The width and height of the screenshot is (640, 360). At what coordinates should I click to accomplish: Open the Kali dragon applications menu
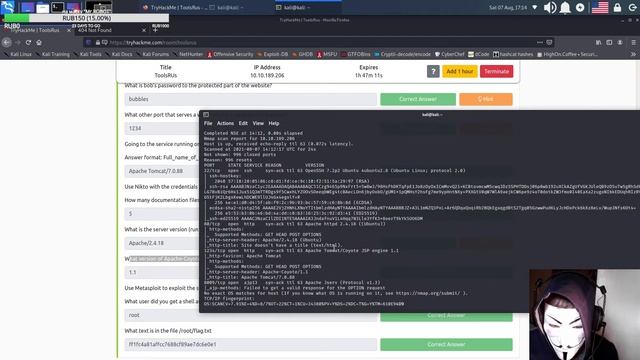pyautogui.click(x=7, y=7)
